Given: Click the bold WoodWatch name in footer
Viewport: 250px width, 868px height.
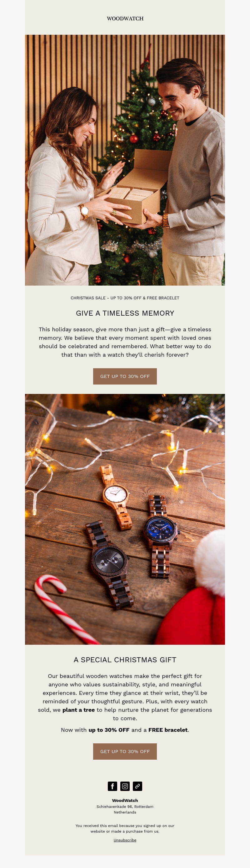Looking at the screenshot, I should [125, 800].
